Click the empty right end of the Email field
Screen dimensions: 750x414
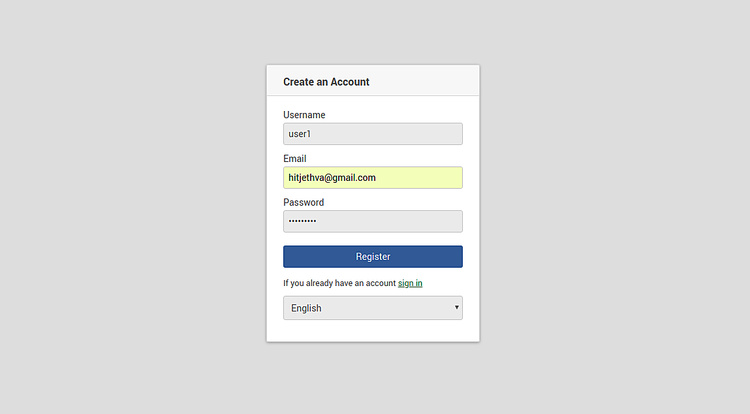coord(440,178)
